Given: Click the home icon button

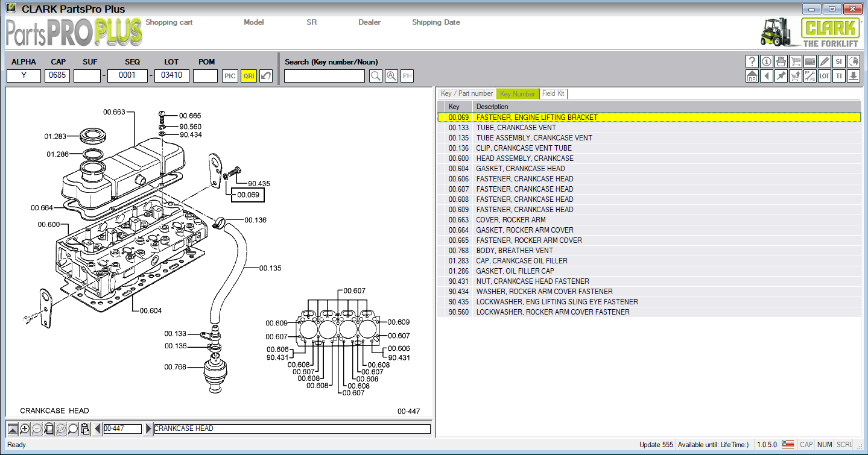Looking at the screenshot, I should [x=752, y=76].
